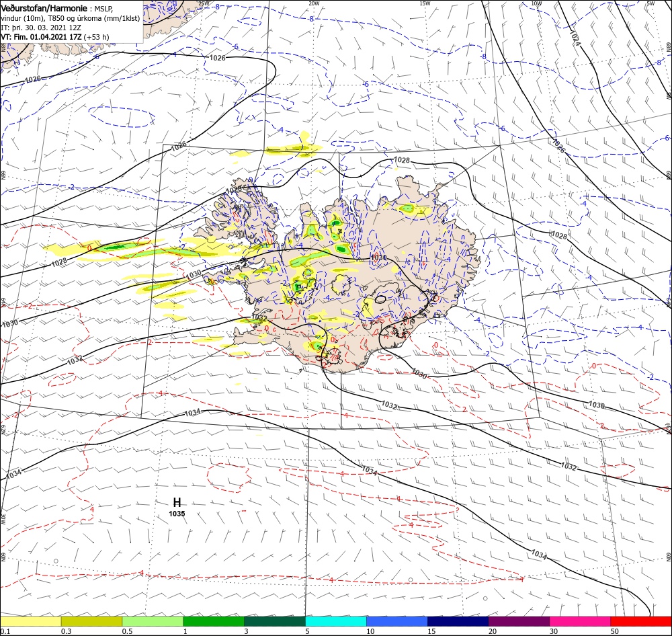Click the red above-50 legend swatch

[x=641, y=621]
